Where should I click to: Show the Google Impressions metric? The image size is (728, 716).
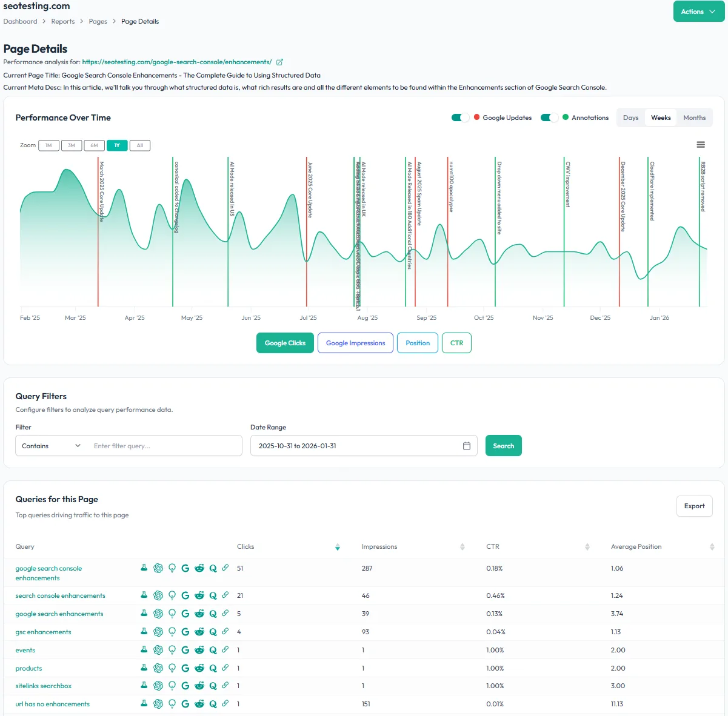point(355,343)
